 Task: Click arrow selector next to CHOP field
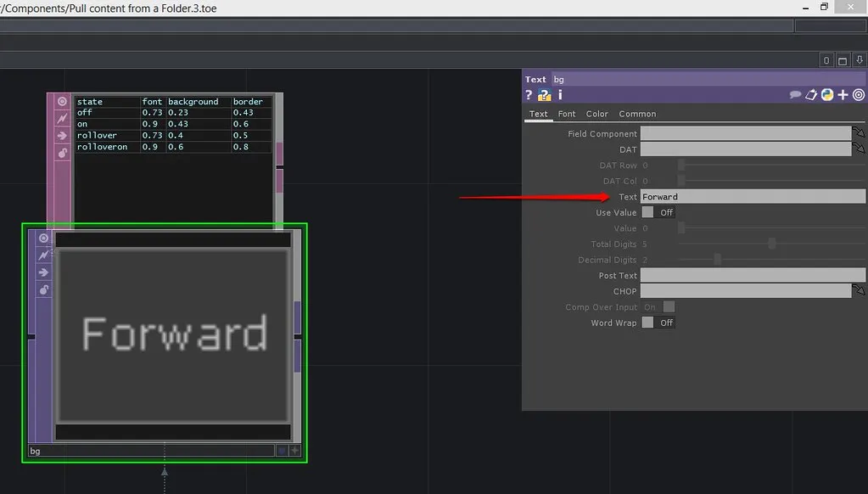point(860,291)
